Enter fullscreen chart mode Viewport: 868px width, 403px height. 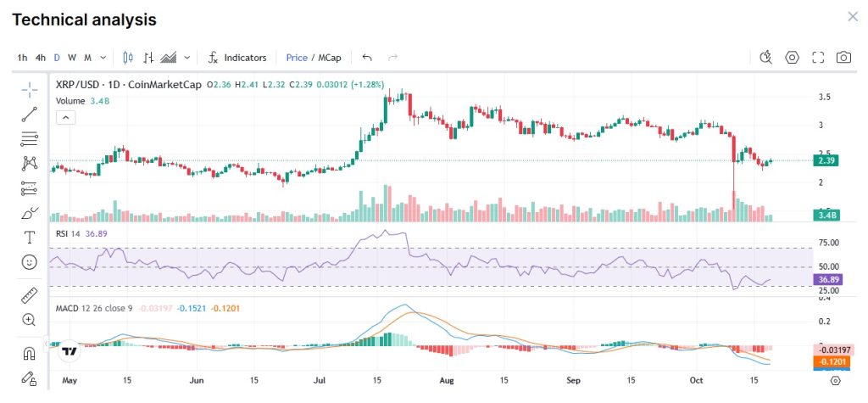[818, 57]
